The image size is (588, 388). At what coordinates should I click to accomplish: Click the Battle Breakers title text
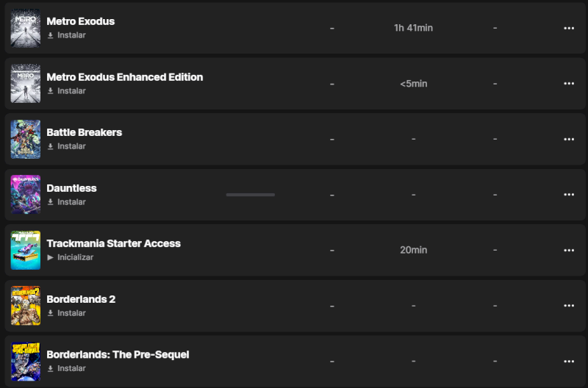[84, 132]
